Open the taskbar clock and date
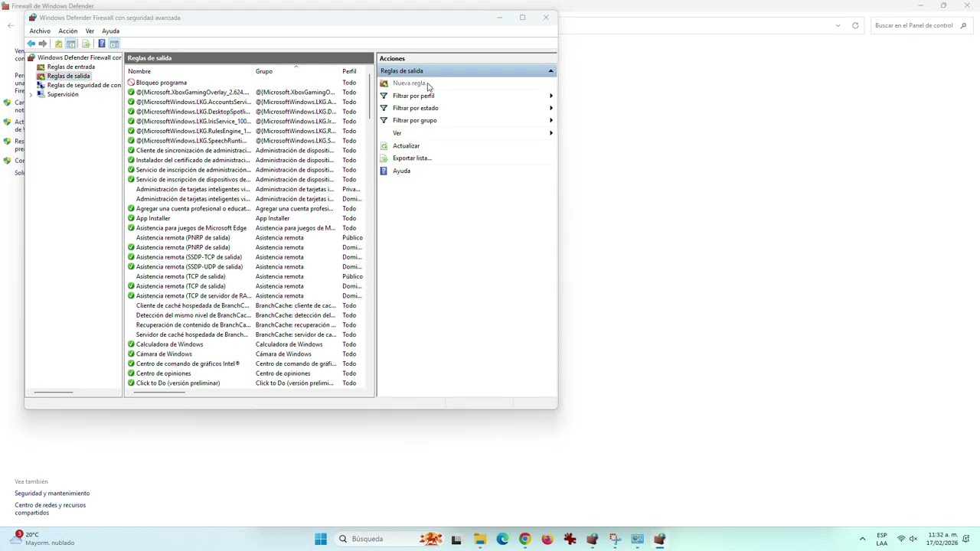 point(942,539)
